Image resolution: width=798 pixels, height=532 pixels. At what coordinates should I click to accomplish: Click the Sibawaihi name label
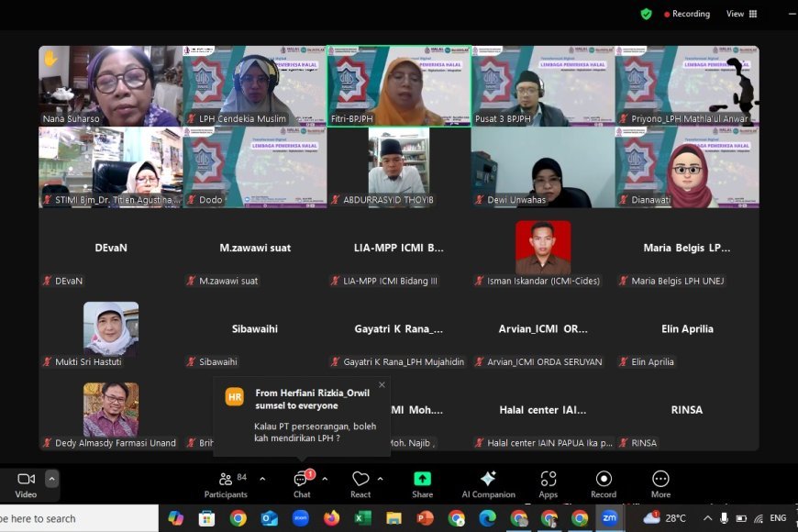[x=218, y=362]
